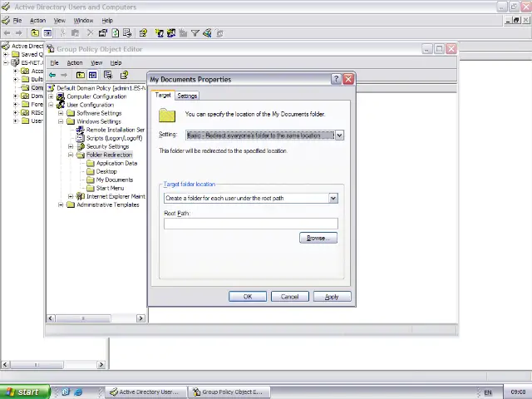This screenshot has width=532, height=399.
Task: Expand Security Settings node
Action: point(71,146)
